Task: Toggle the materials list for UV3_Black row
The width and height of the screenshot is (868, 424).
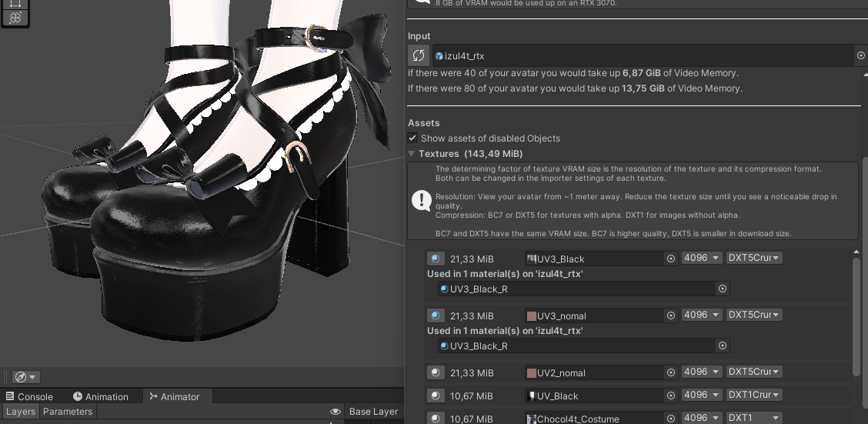Action: [x=436, y=259]
